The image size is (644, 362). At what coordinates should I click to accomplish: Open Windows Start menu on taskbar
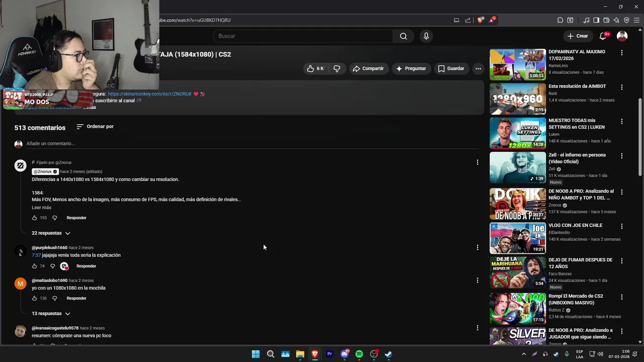(x=256, y=354)
